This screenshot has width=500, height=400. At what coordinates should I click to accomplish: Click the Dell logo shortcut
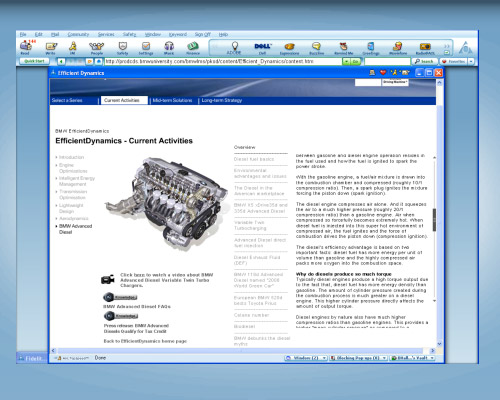(x=263, y=47)
